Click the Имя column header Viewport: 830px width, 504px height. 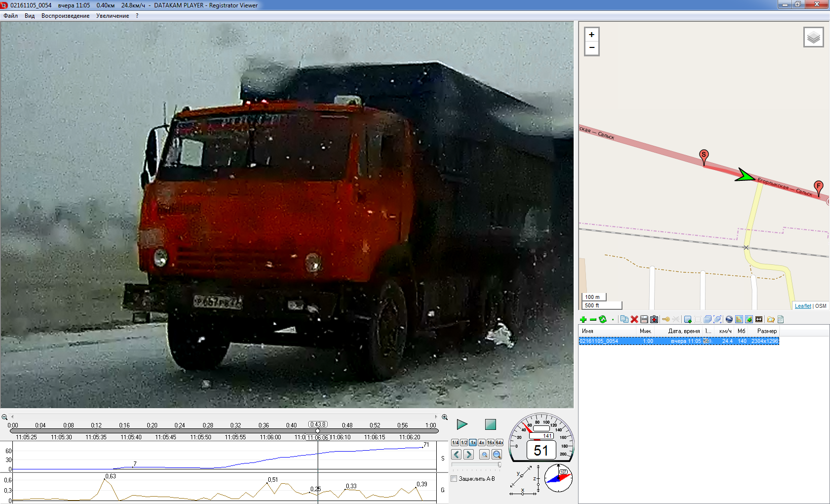tap(587, 331)
